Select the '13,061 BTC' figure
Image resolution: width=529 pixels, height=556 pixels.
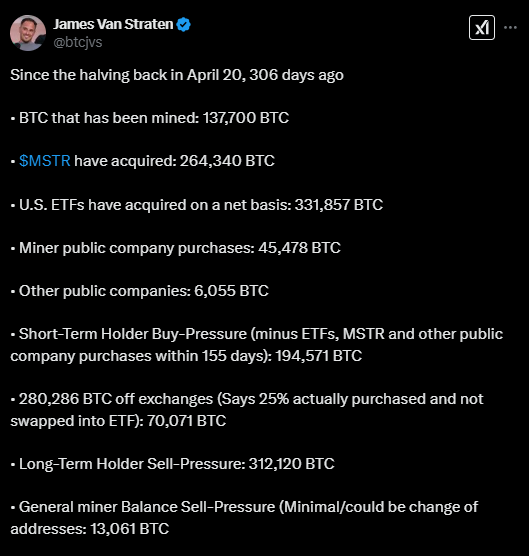point(129,529)
